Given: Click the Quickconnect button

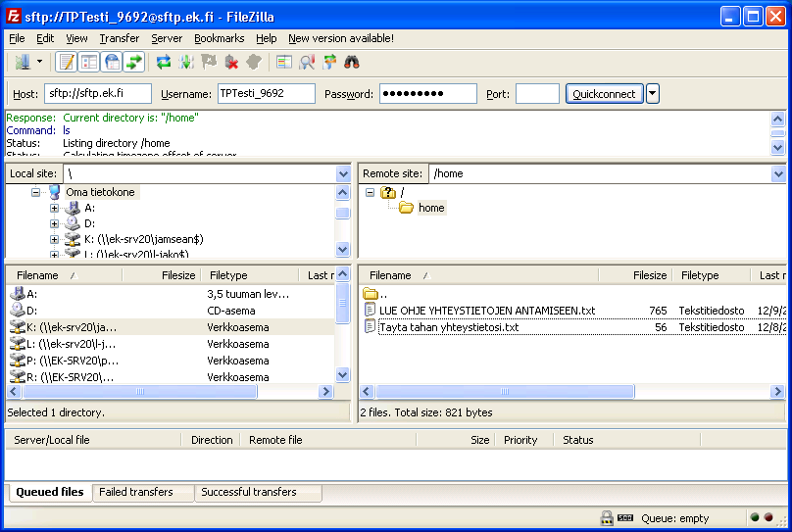Looking at the screenshot, I should click(604, 94).
